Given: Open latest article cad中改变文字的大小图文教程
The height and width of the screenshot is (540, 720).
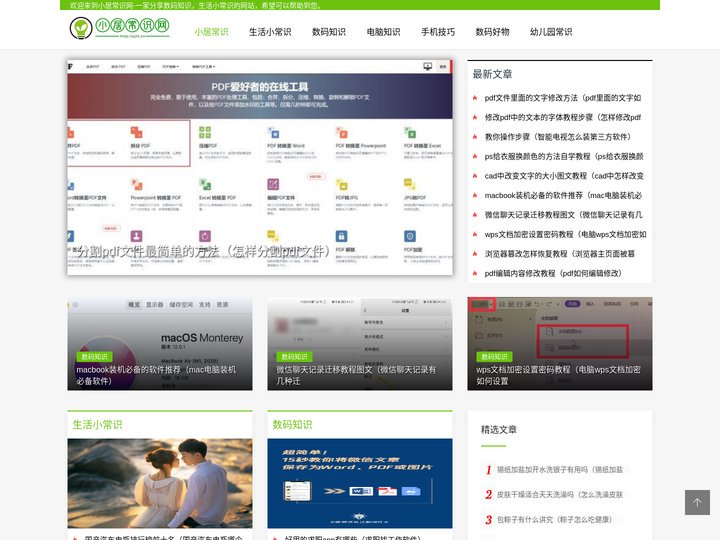Looking at the screenshot, I should [564, 176].
